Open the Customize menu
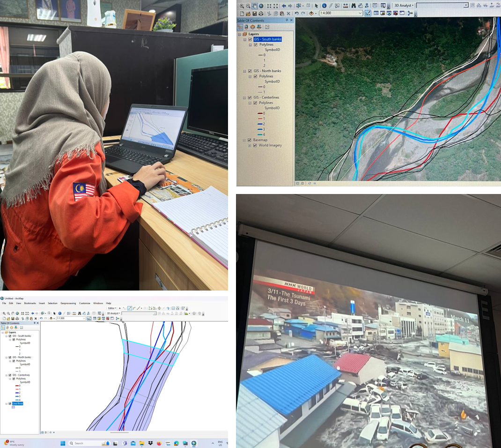Viewport: 501px width, 448px height. [84, 303]
